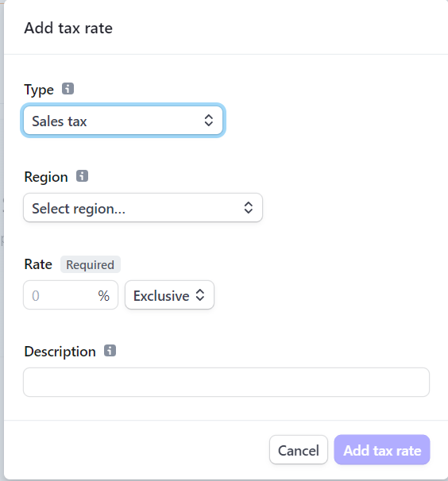448x481 pixels.
Task: Click inside the Description text field
Action: (226, 383)
